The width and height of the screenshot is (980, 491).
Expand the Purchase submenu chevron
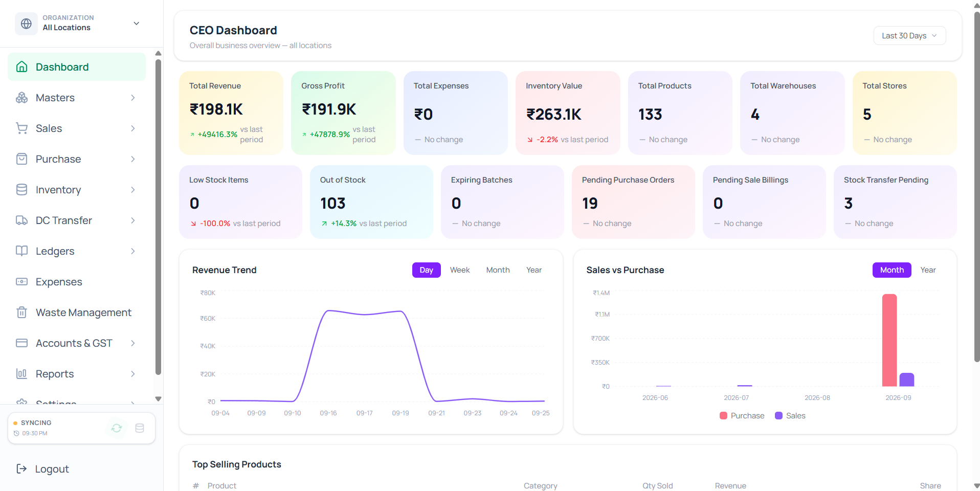[x=133, y=159]
